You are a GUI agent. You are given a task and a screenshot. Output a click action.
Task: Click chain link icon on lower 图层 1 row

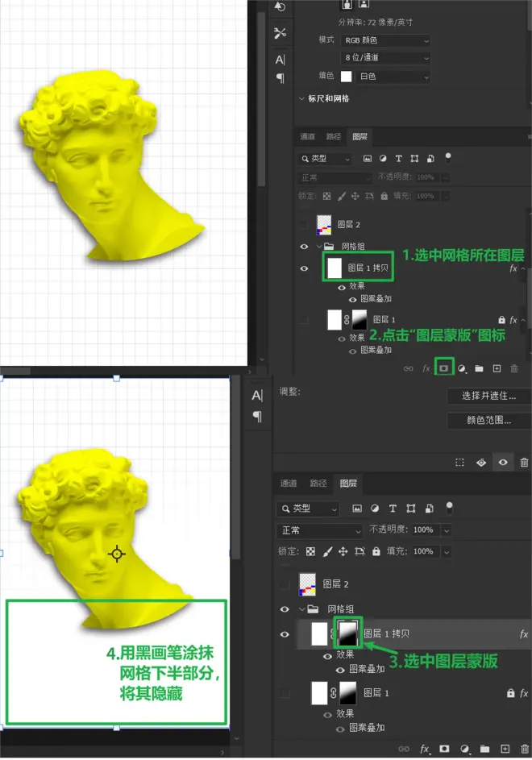333,693
